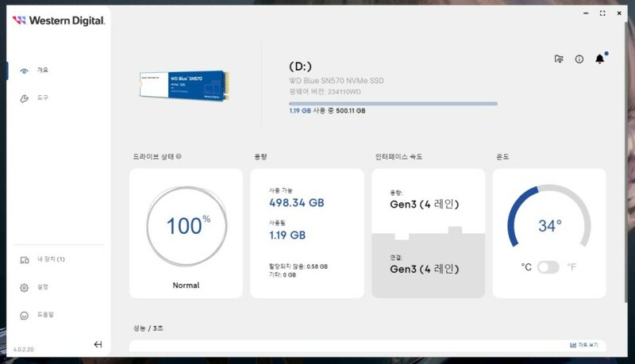The height and width of the screenshot is (364, 635).
Task: Click the firmware version 234110WD text
Action: tap(325, 92)
